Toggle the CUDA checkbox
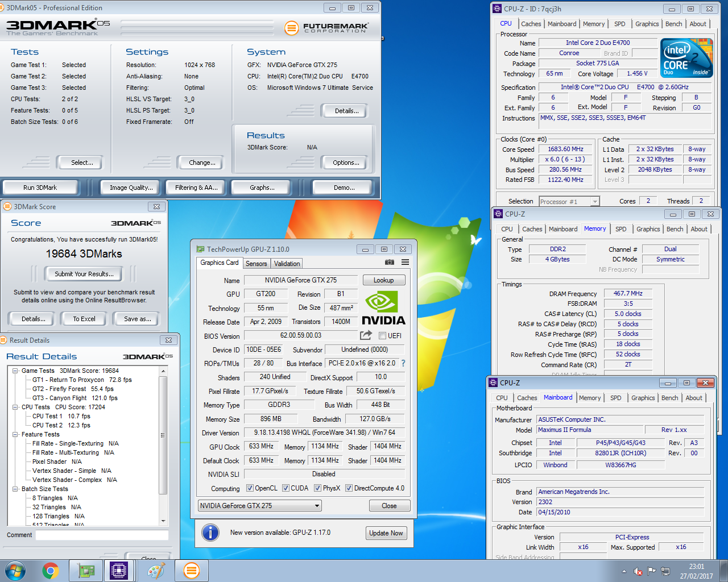Image resolution: width=728 pixels, height=582 pixels. [x=285, y=488]
